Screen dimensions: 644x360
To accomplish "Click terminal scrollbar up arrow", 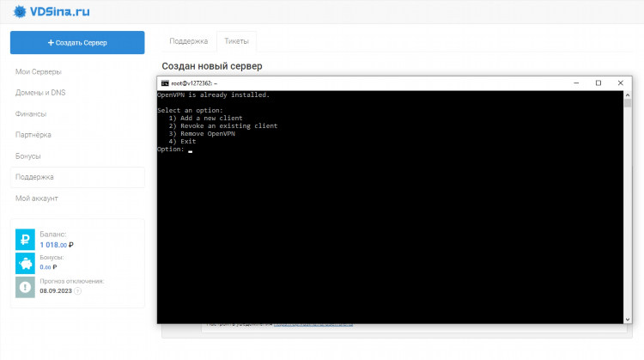I will (x=628, y=95).
